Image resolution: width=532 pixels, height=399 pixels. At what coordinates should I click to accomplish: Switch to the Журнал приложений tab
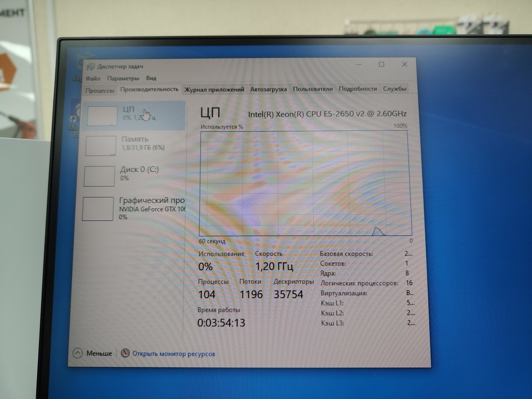point(214,89)
